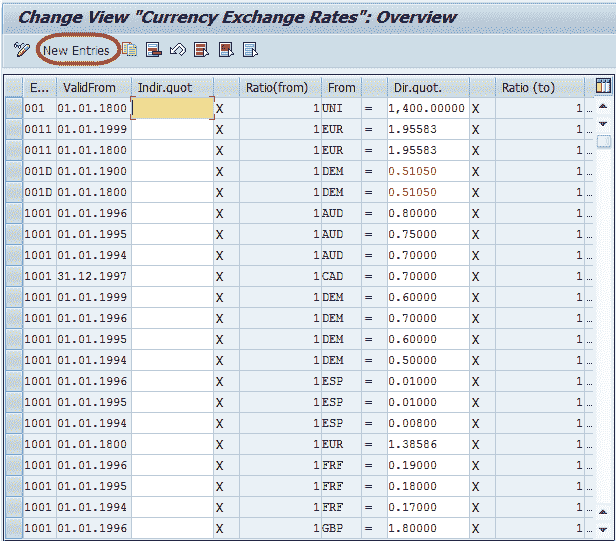
Task: Click the Copy As icon
Action: (129, 50)
